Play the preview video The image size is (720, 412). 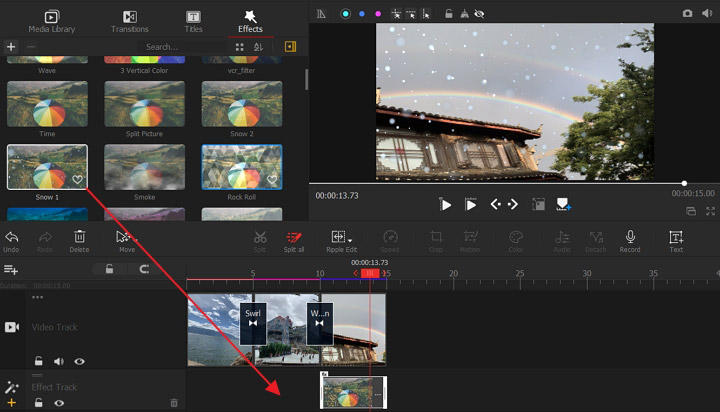[x=445, y=204]
